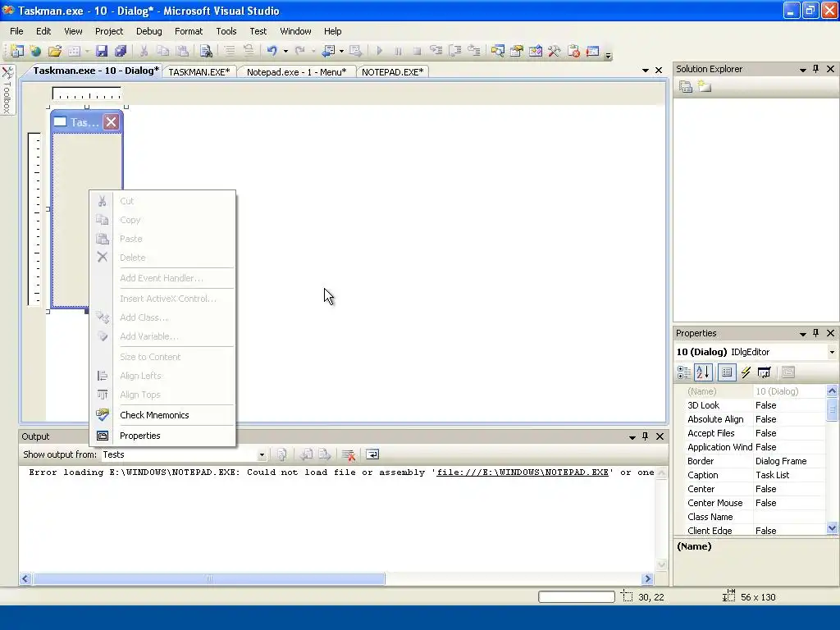Switch to the NOTEPAD.EXE* tab
This screenshot has width=840, height=630.
click(x=393, y=72)
